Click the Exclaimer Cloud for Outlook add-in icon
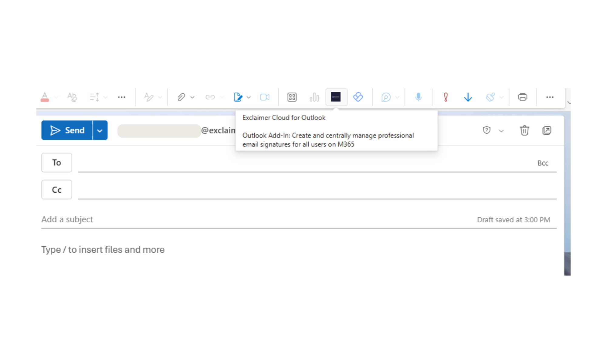 point(336,97)
